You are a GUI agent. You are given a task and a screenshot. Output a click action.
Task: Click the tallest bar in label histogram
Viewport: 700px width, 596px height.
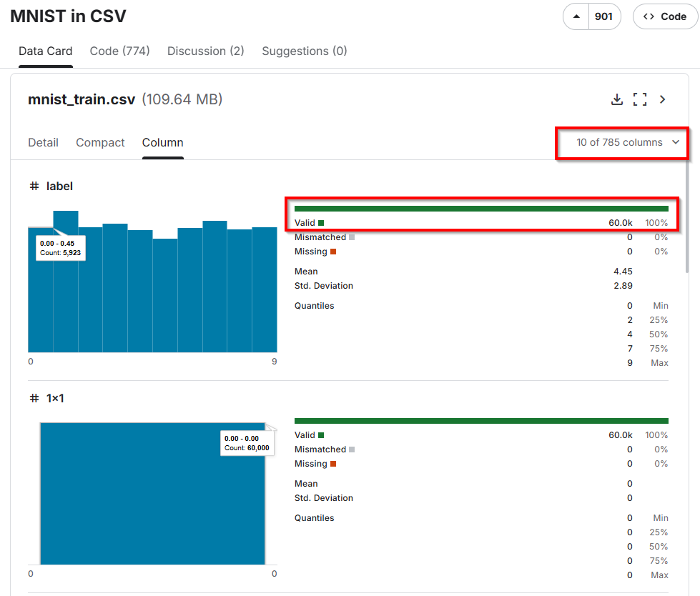(66, 300)
